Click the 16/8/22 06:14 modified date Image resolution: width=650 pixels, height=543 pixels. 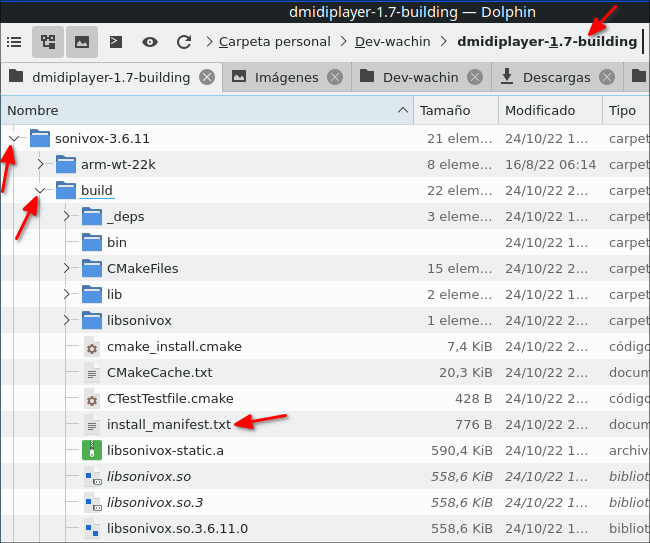point(550,165)
